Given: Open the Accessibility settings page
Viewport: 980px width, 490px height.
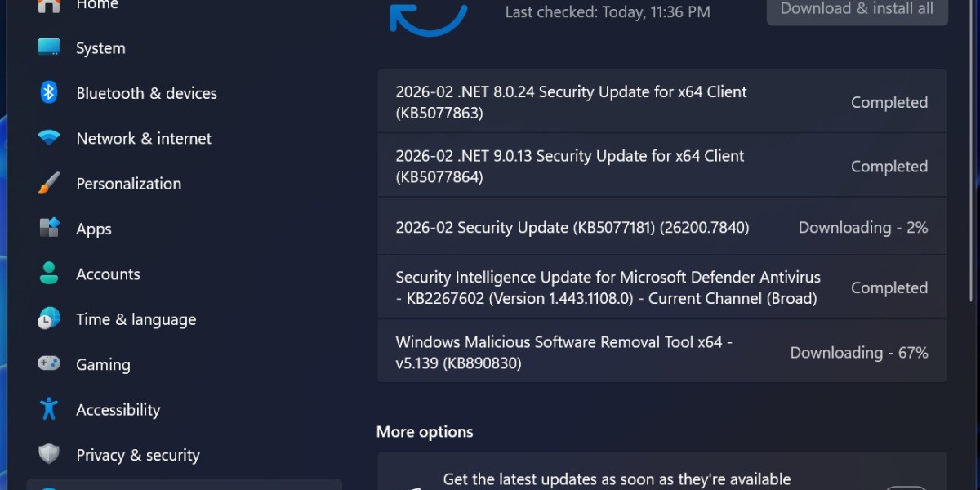Looking at the screenshot, I should pos(118,410).
